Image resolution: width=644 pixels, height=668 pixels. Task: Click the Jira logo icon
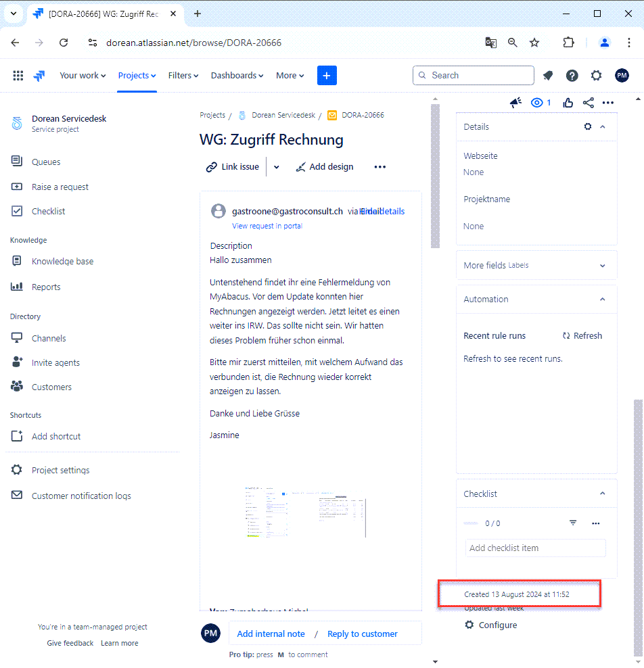click(39, 76)
